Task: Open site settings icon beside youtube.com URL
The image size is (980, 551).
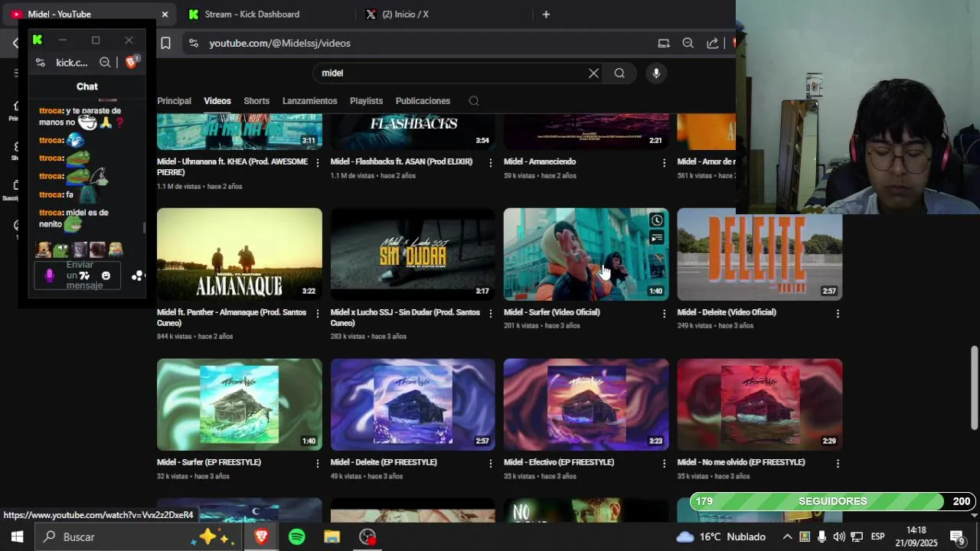Action: point(193,44)
